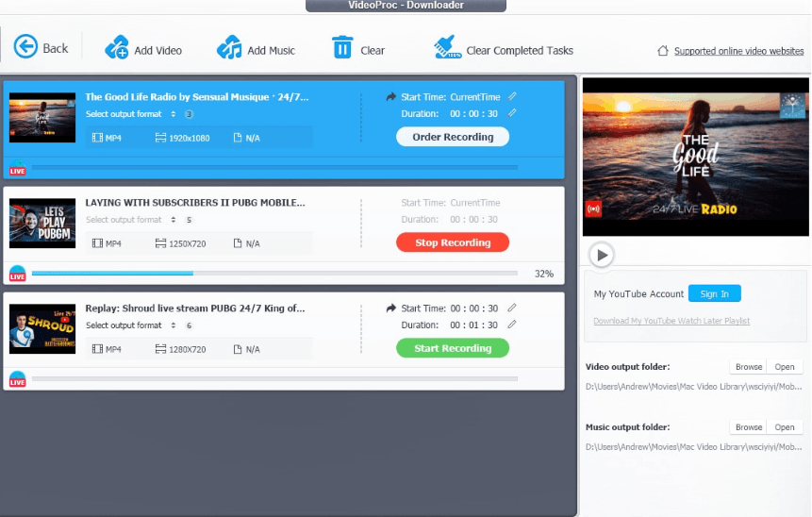Click the Add Music cloud icon
This screenshot has width=812, height=517.
point(229,47)
